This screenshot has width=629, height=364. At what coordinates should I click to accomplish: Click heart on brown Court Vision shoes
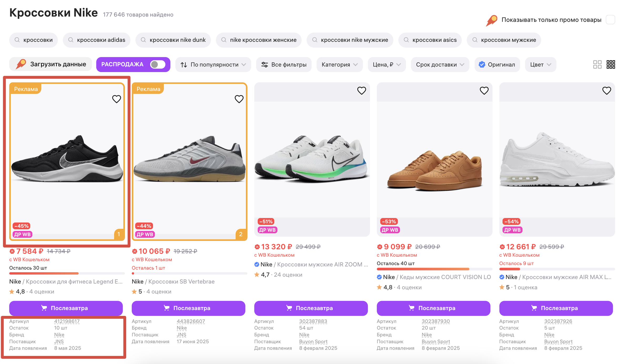click(x=484, y=91)
